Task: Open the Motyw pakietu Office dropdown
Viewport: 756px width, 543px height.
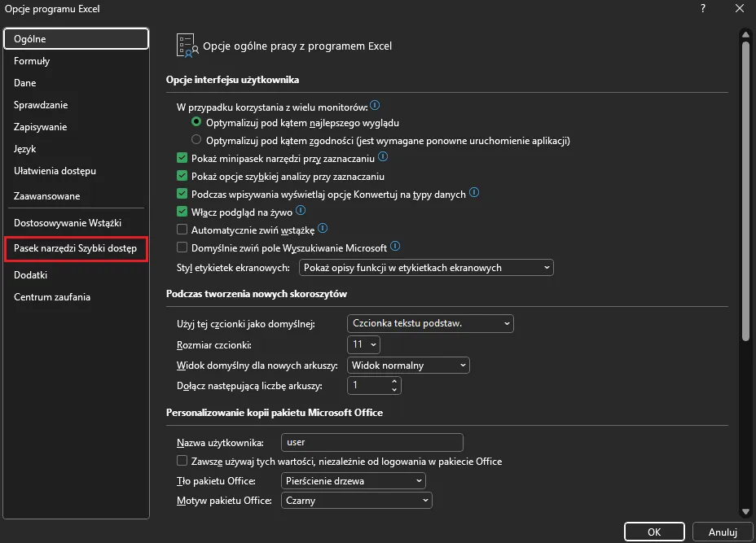Action: 356,501
